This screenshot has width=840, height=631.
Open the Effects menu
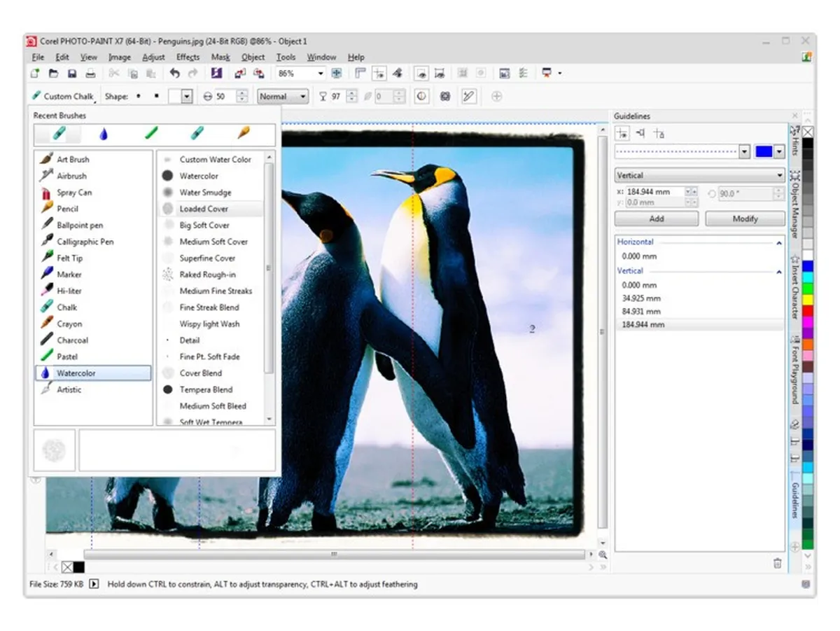click(188, 57)
